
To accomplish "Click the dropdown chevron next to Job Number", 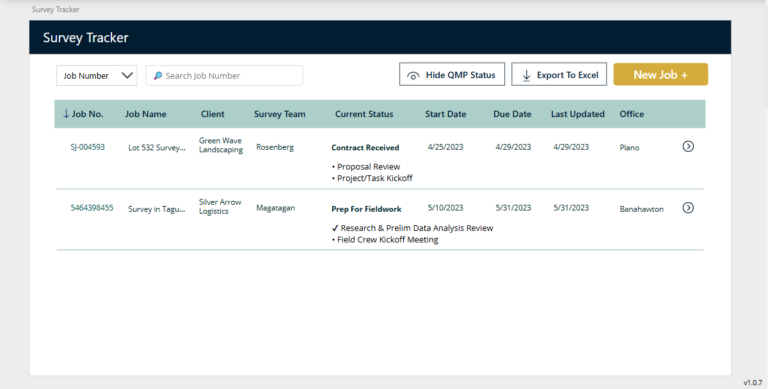I will 127,75.
